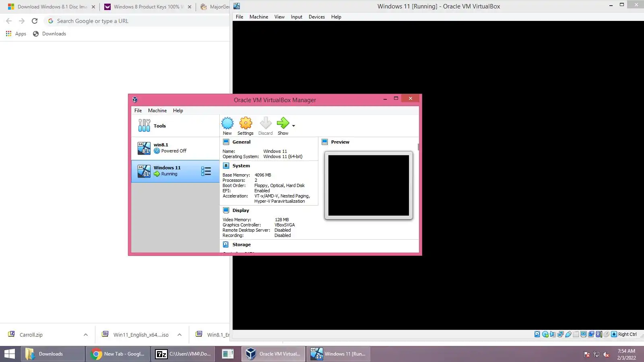Close the Windows 8 Product Keys tab
The height and width of the screenshot is (362, 644).
190,7
